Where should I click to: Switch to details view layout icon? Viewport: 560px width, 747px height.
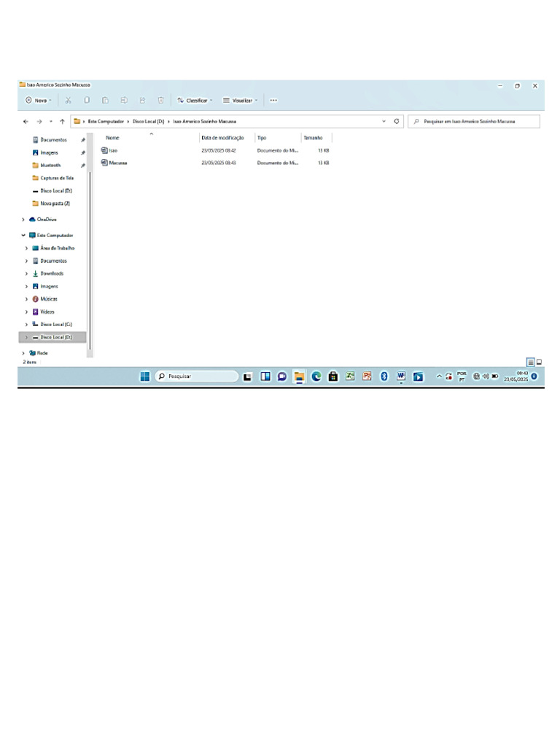(x=531, y=363)
